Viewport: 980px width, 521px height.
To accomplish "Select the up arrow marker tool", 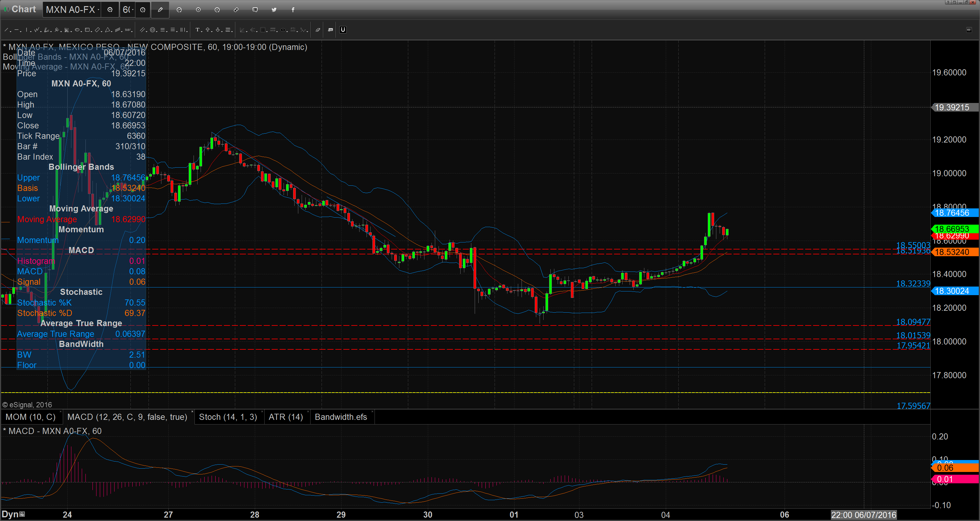I will pos(208,30).
